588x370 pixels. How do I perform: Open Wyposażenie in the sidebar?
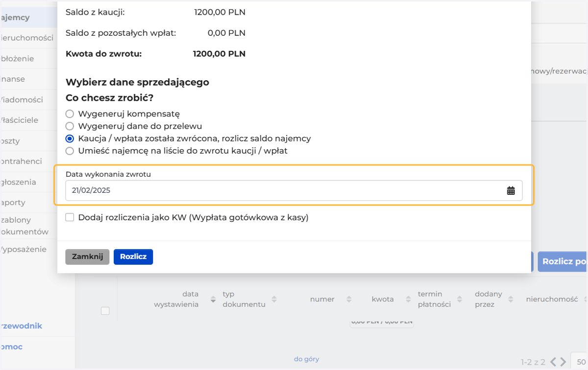pos(24,250)
